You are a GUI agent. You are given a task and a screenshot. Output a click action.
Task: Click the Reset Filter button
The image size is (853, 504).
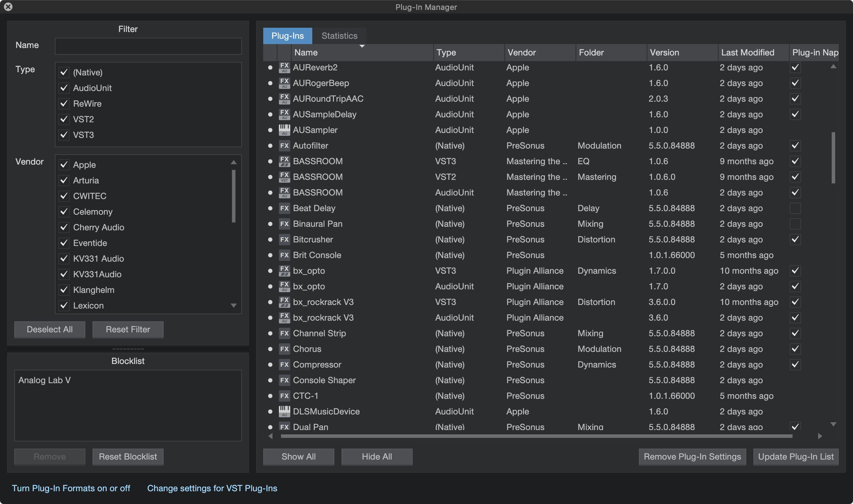click(128, 329)
